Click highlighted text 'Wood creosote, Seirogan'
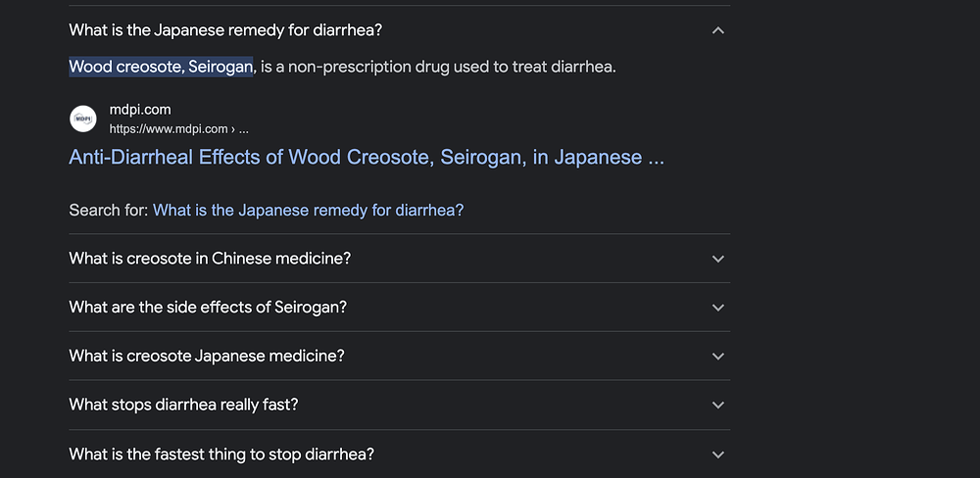980x478 pixels. click(x=161, y=67)
